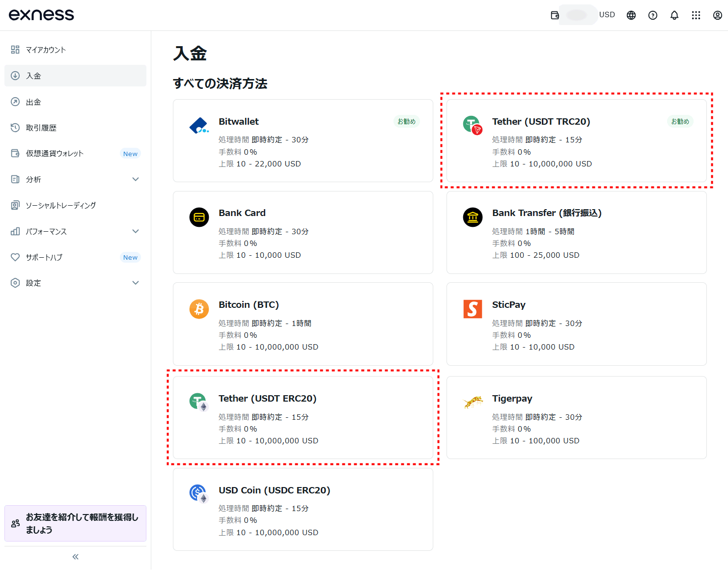Image resolution: width=728 pixels, height=570 pixels.
Task: Choose Tether (USDT ERC20) deposit method
Action: pyautogui.click(x=303, y=418)
